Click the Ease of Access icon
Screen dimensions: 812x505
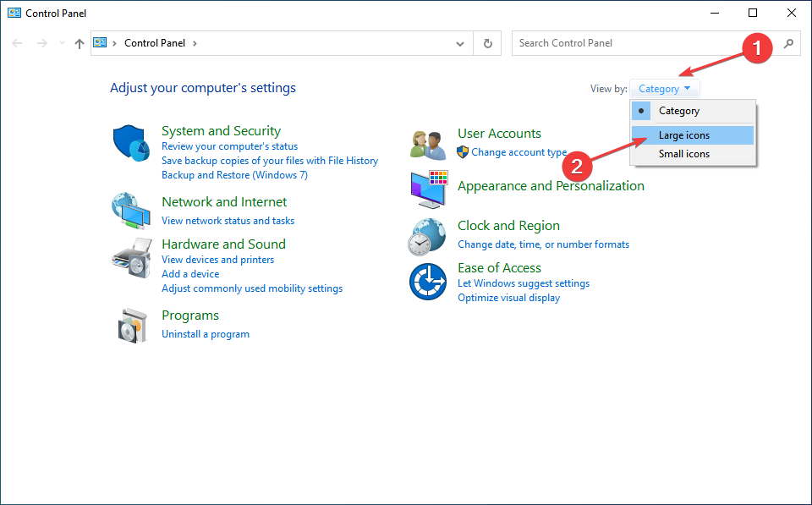click(x=428, y=282)
